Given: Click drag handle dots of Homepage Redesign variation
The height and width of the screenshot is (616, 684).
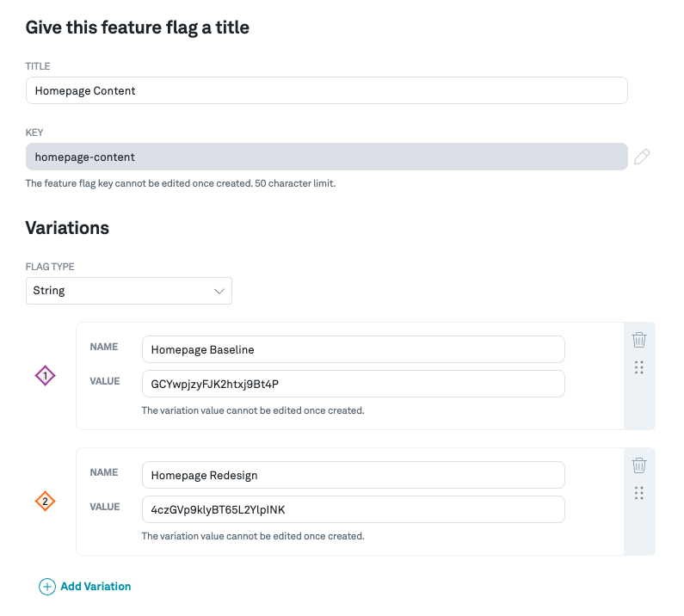Looking at the screenshot, I should (639, 493).
